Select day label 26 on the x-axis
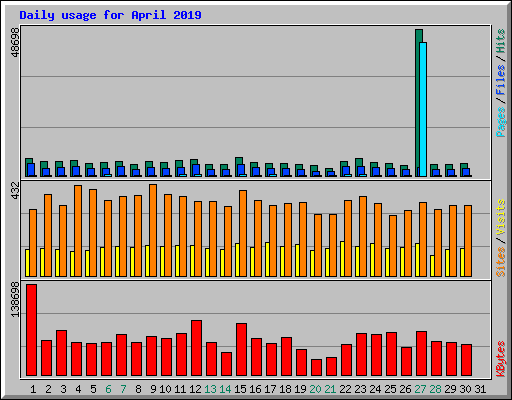 [405, 389]
